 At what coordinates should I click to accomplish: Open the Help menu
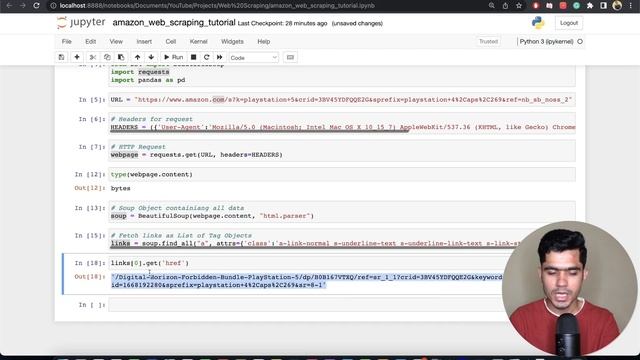point(264,42)
